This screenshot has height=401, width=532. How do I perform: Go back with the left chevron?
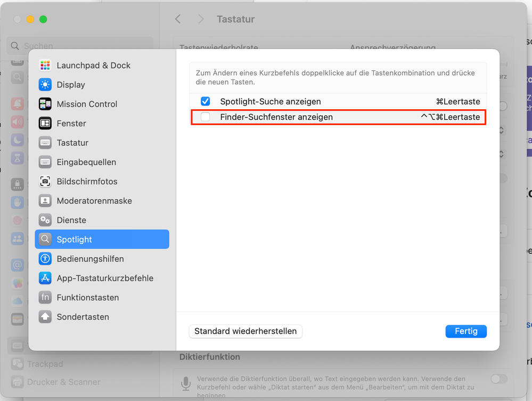click(x=178, y=19)
